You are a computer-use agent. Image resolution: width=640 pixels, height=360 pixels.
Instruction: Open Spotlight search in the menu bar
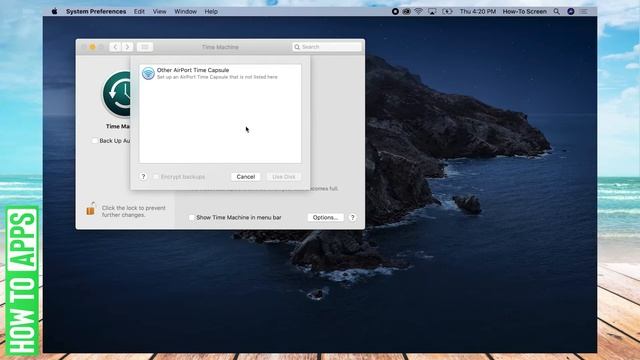pyautogui.click(x=556, y=11)
